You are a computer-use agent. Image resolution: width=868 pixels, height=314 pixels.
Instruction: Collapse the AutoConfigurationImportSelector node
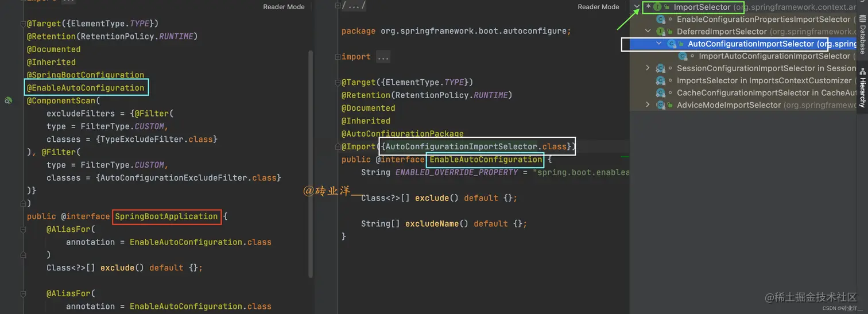coord(659,44)
